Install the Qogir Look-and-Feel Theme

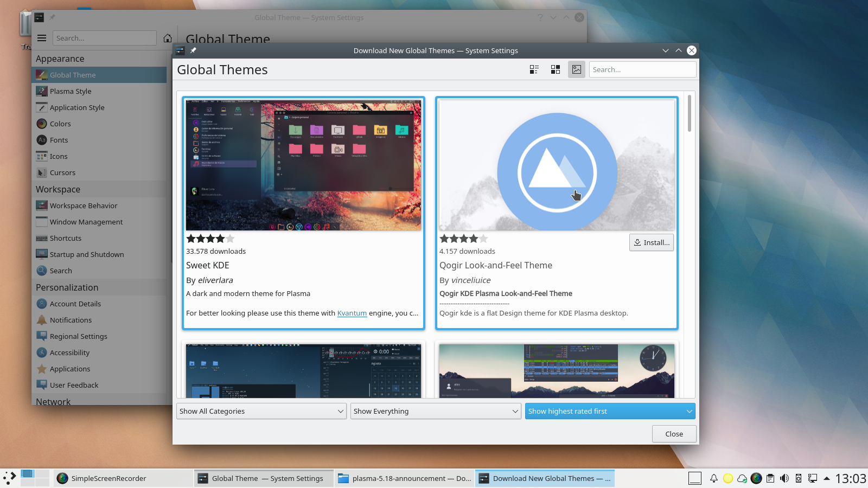point(651,242)
